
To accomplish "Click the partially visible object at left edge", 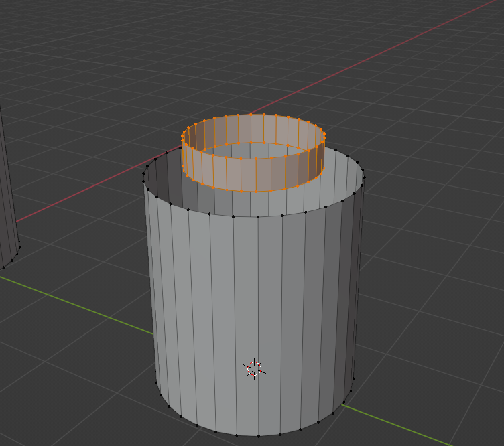I will tap(8, 193).
